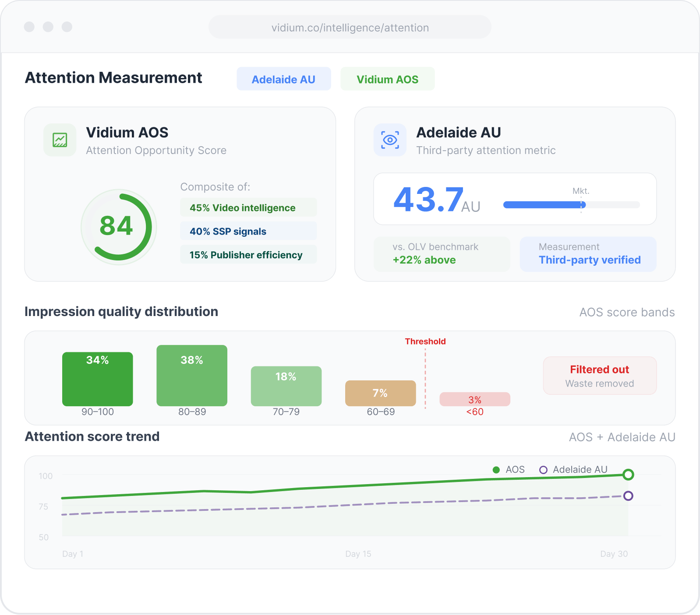This screenshot has width=700, height=615.
Task: Click the <60 band label
Action: click(475, 412)
